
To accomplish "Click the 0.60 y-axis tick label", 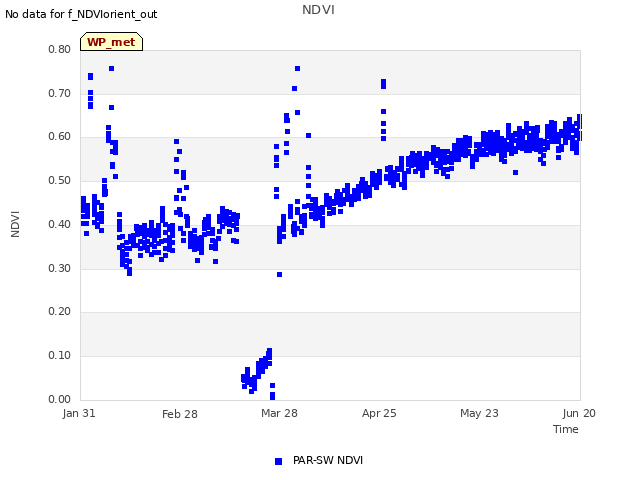I will 60,137.
